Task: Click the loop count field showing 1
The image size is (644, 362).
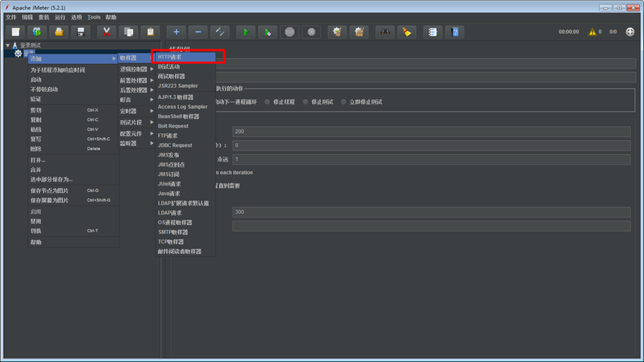Action: [432, 159]
